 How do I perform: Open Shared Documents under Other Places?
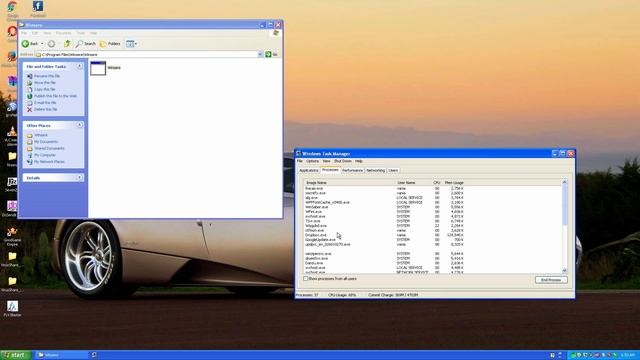(x=49, y=148)
